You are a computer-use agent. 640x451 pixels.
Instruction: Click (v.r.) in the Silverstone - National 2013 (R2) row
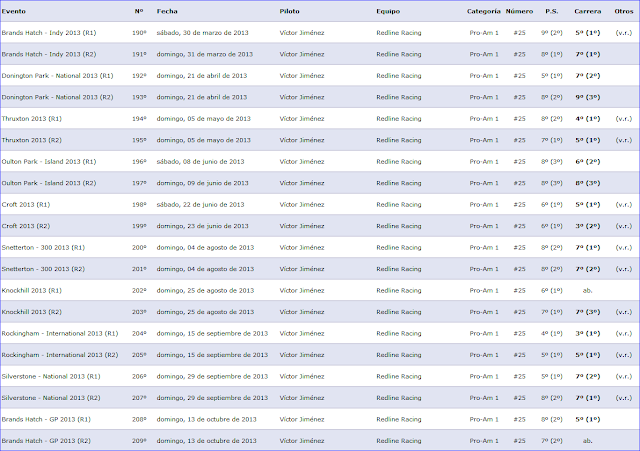[624, 398]
